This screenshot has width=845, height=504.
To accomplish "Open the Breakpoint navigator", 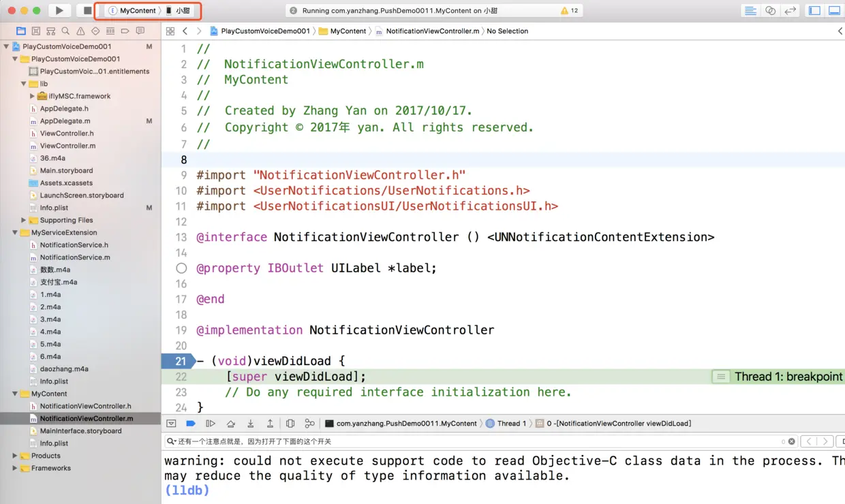I will click(x=125, y=31).
